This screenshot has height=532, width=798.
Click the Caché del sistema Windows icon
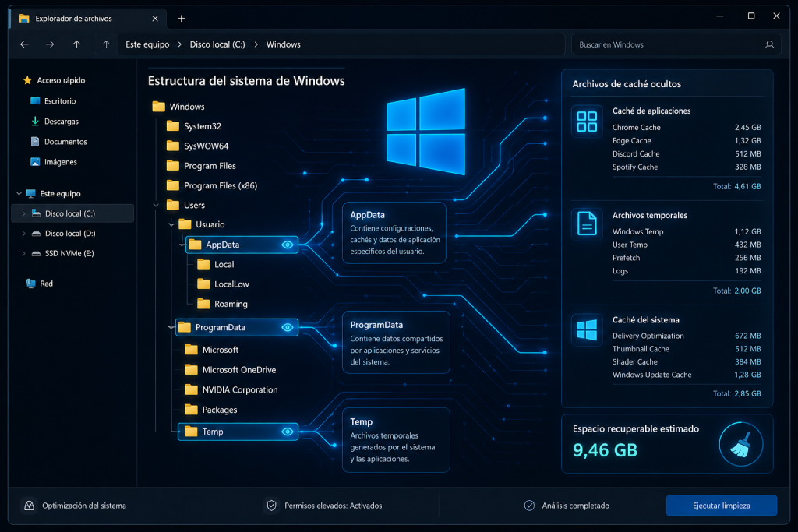(587, 329)
